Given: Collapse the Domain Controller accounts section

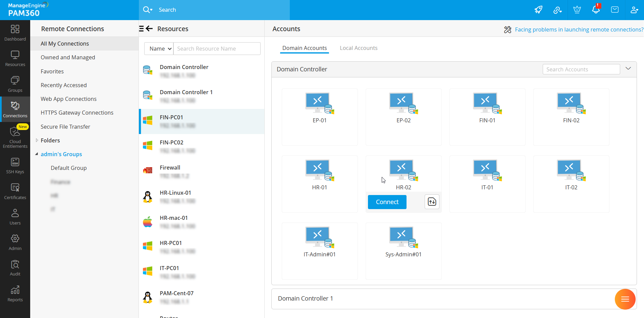Looking at the screenshot, I should coord(628,69).
